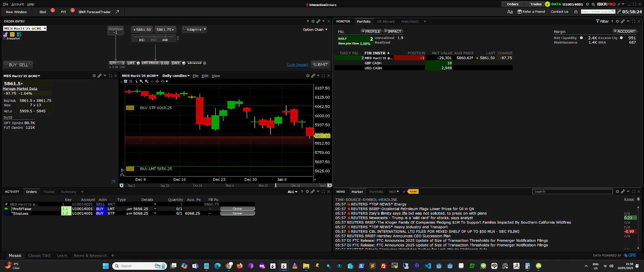The image size is (644, 272).
Task: Click the Order Entry link chain icon
Action: 318,21
